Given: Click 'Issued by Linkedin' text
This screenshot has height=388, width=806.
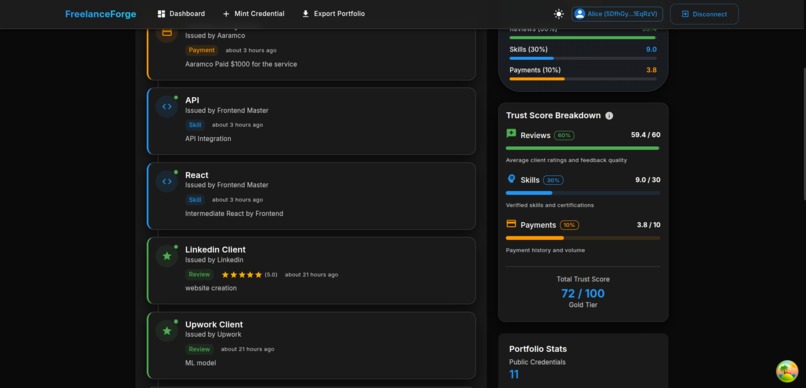Looking at the screenshot, I should (214, 260).
